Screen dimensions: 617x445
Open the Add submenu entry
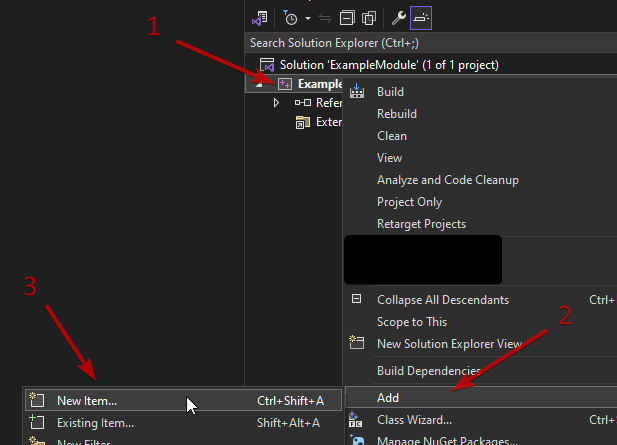(x=388, y=398)
